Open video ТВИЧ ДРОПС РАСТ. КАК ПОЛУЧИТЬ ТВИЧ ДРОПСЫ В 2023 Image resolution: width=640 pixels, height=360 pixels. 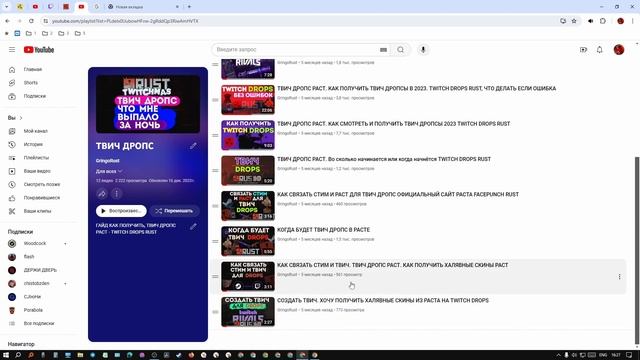[416, 88]
